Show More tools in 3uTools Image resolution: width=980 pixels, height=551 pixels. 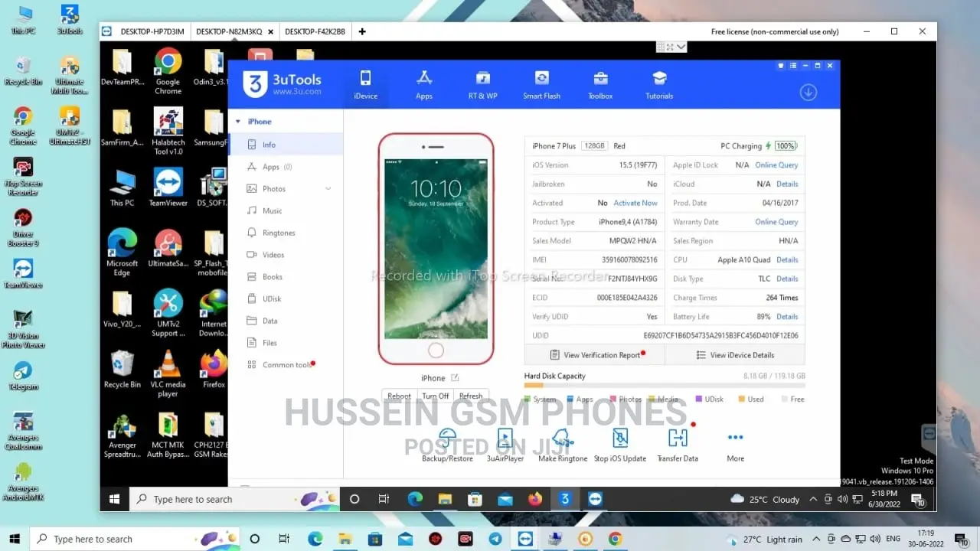736,445
